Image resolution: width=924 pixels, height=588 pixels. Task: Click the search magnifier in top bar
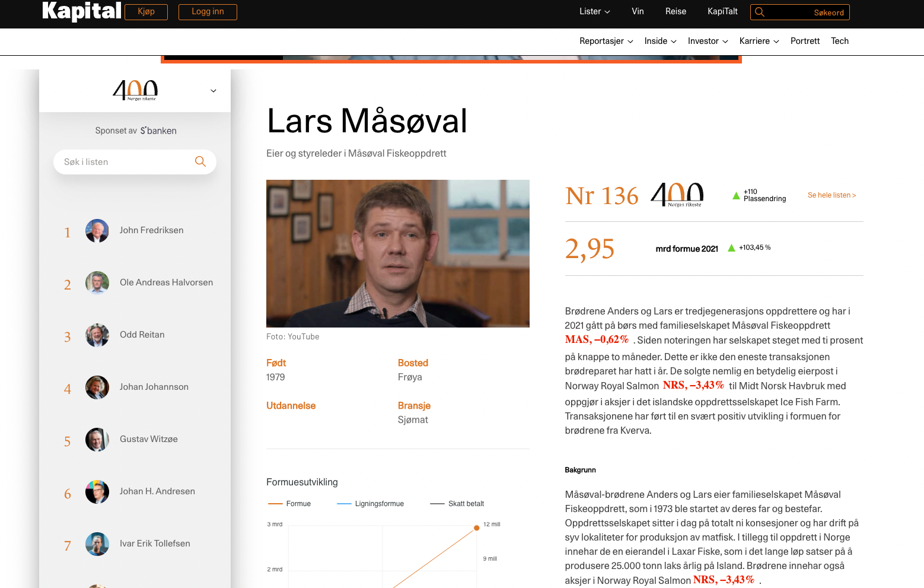coord(760,12)
